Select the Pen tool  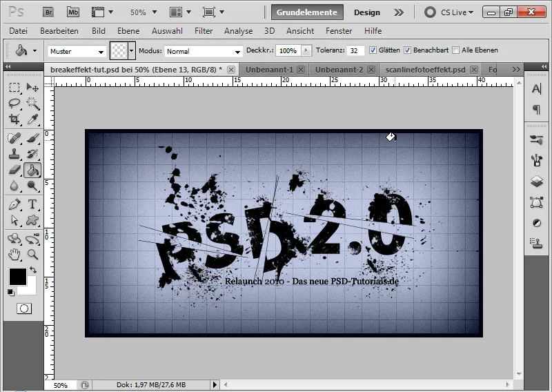(x=14, y=204)
